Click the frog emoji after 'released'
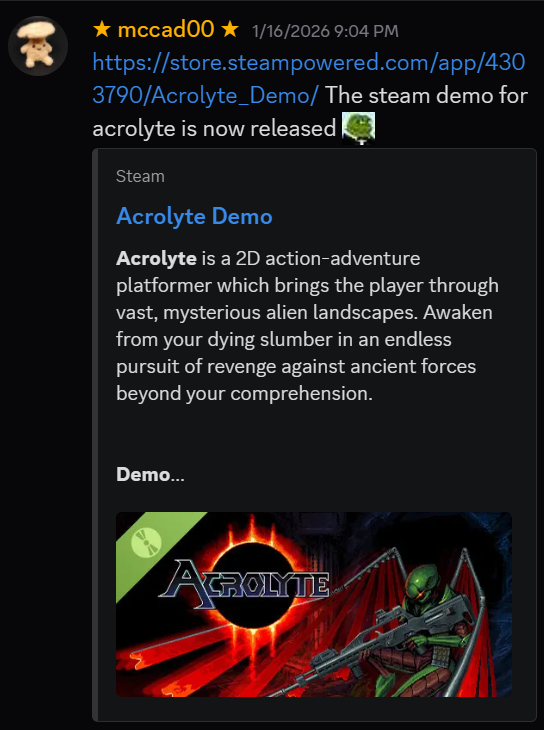This screenshot has width=544, height=730. 359,128
